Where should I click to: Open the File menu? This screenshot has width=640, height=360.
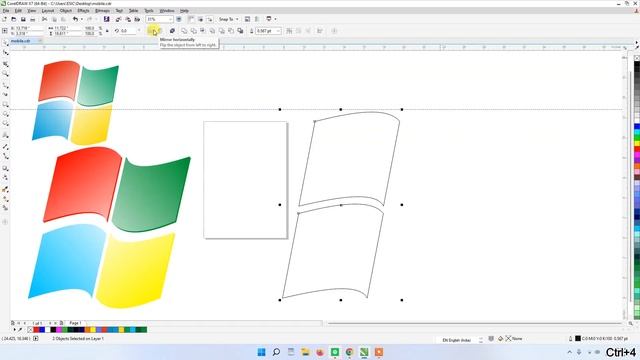(6, 11)
